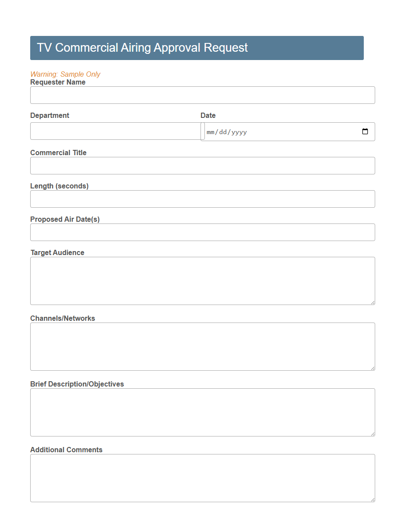Click the Target Audience resize grip

(x=373, y=302)
